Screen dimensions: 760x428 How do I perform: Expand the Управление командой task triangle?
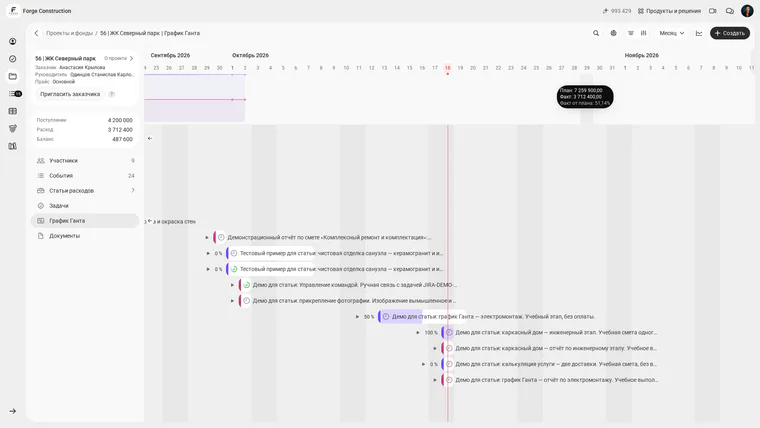click(x=232, y=285)
